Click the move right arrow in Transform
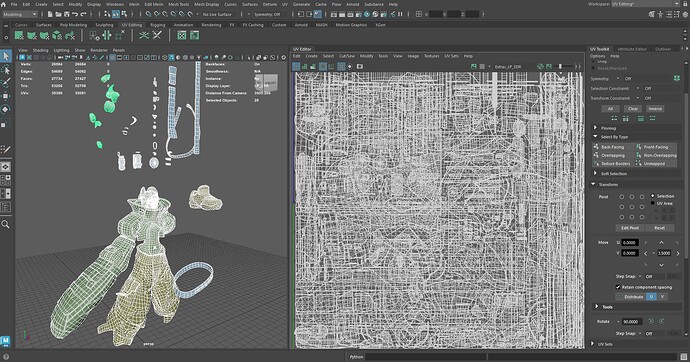690x362 pixels. (x=678, y=253)
